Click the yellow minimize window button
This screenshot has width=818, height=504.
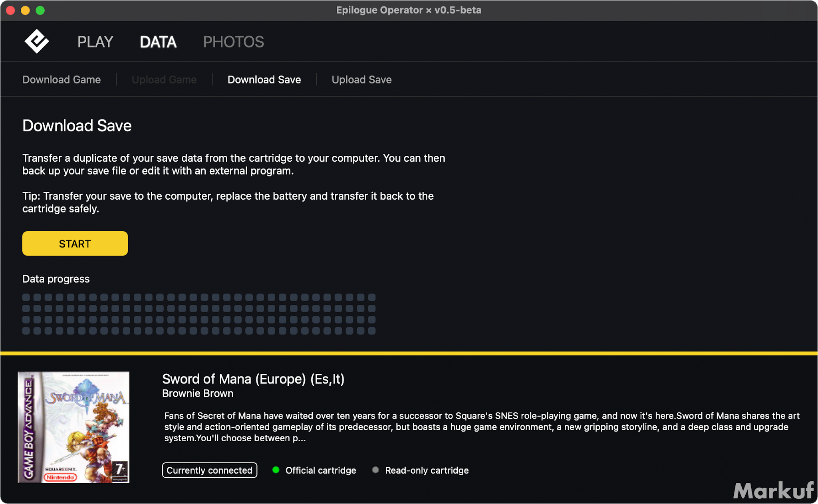(x=25, y=10)
